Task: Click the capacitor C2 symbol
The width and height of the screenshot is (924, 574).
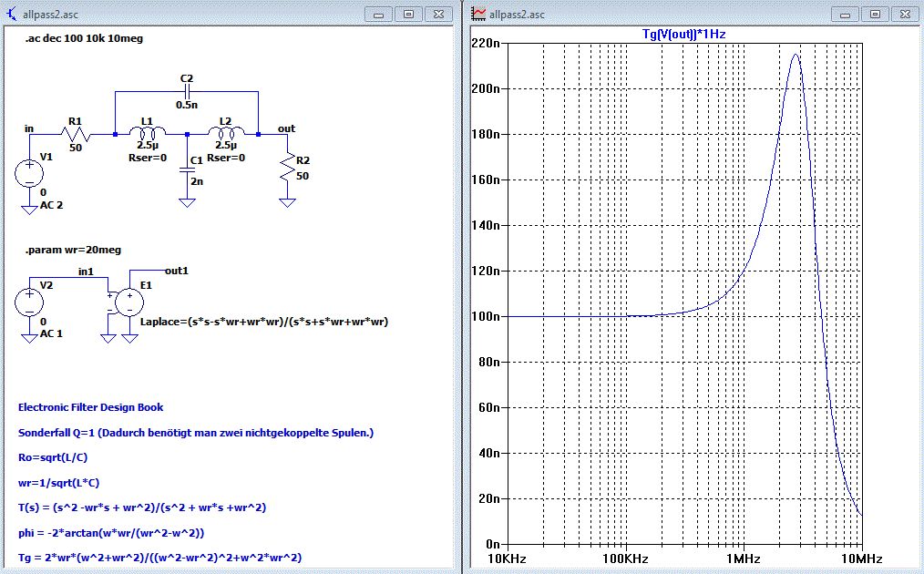Action: (x=187, y=92)
